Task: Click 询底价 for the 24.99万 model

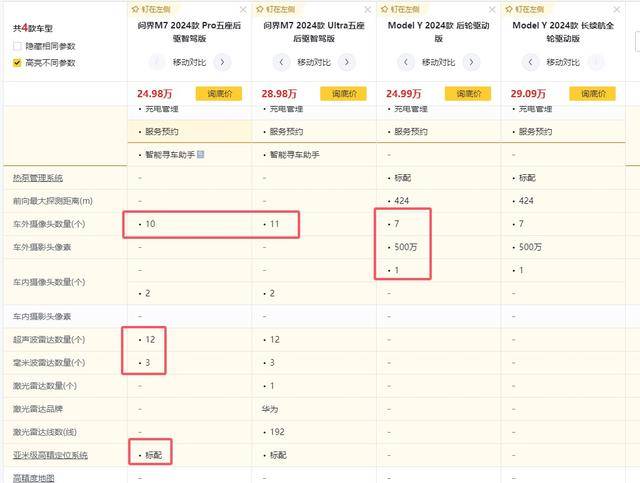Action: (468, 93)
